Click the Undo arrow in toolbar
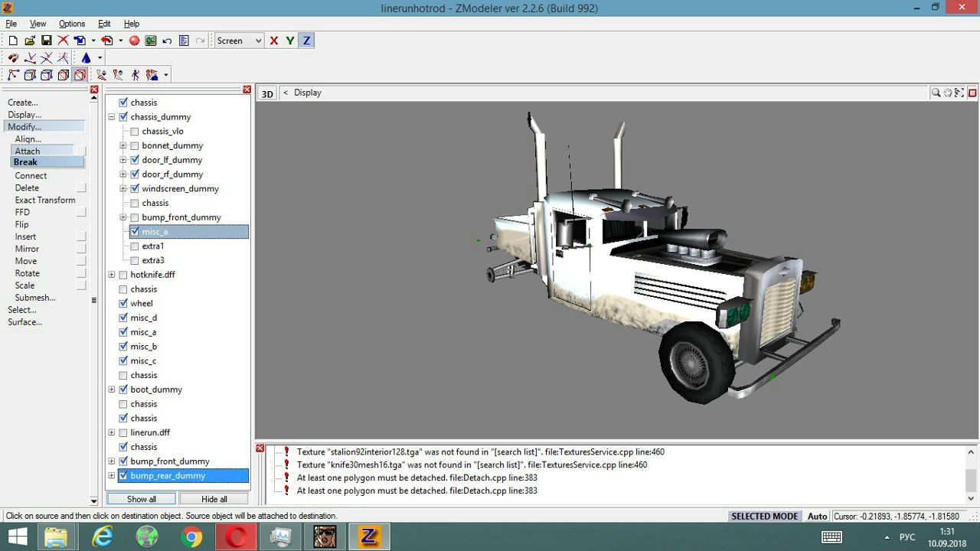 point(167,41)
